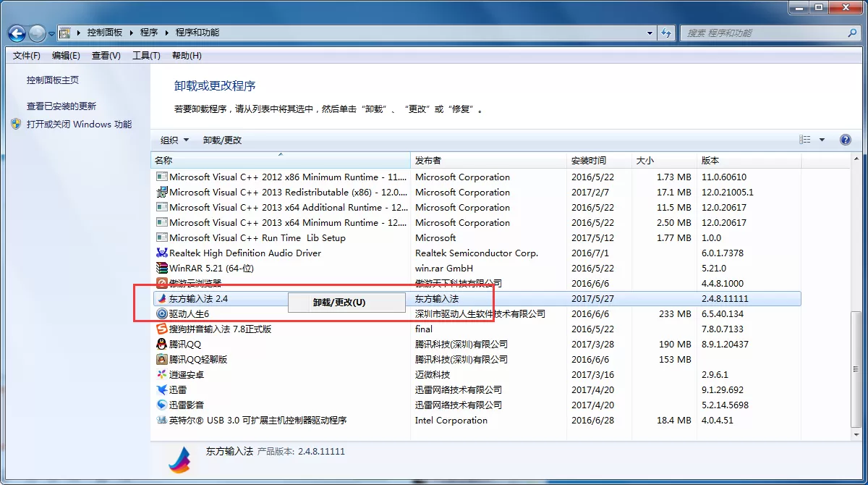Open the 文件(F) menu

click(27, 56)
